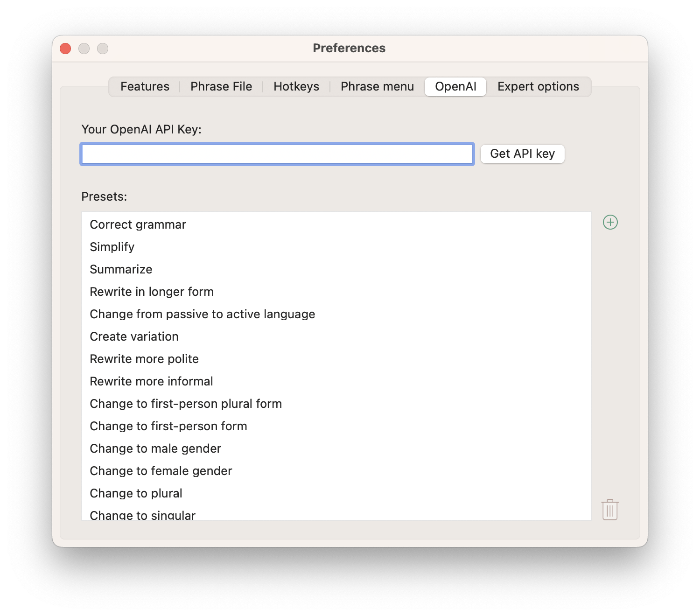Choose the Simplify preset
Image resolution: width=700 pixels, height=616 pixels.
click(336, 247)
